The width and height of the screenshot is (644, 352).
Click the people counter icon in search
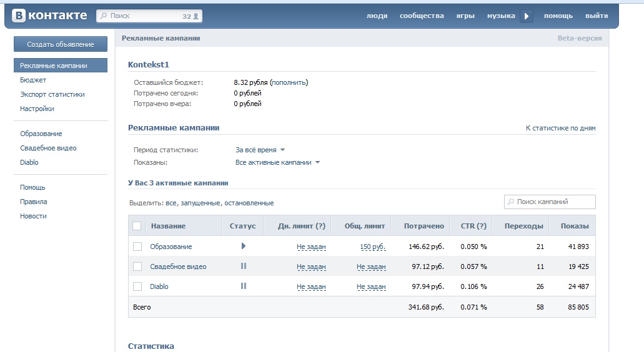[196, 16]
